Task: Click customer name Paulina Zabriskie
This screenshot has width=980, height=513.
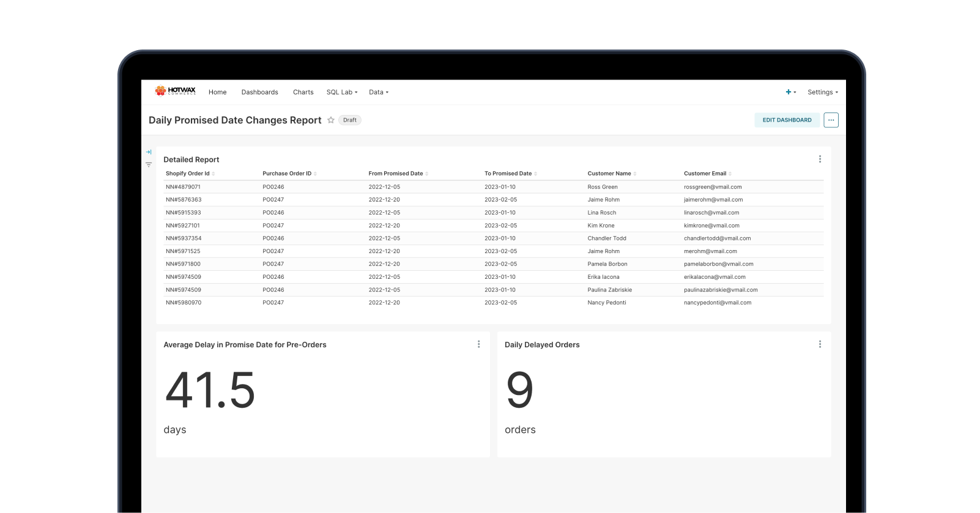Action: pos(610,290)
